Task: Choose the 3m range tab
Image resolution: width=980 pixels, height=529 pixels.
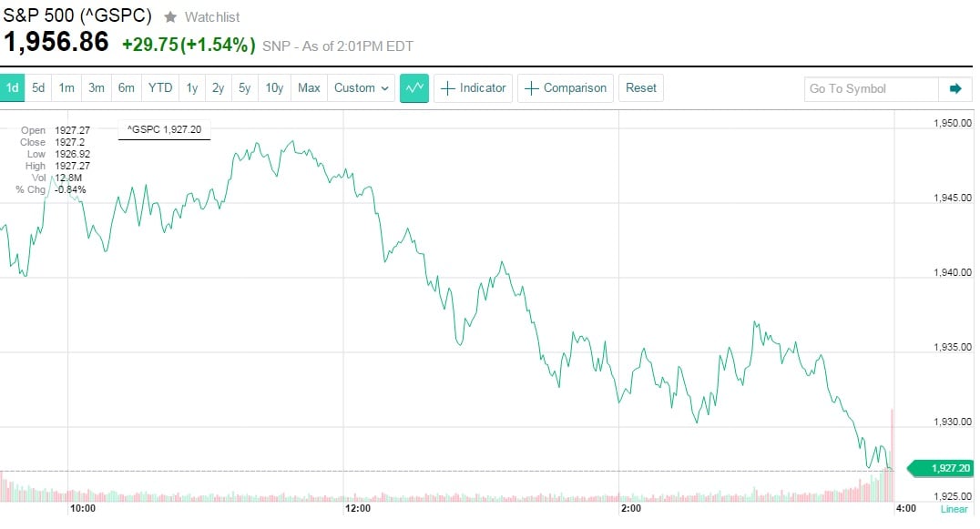Action: point(96,88)
